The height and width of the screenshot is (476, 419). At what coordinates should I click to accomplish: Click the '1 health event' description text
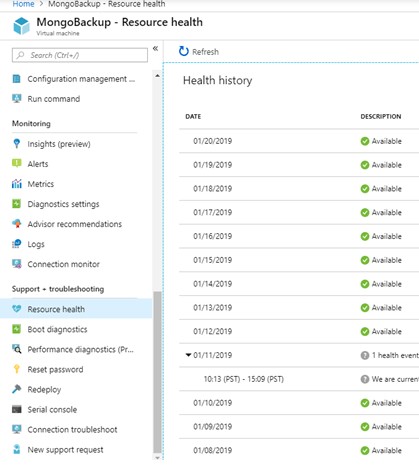pyautogui.click(x=395, y=355)
